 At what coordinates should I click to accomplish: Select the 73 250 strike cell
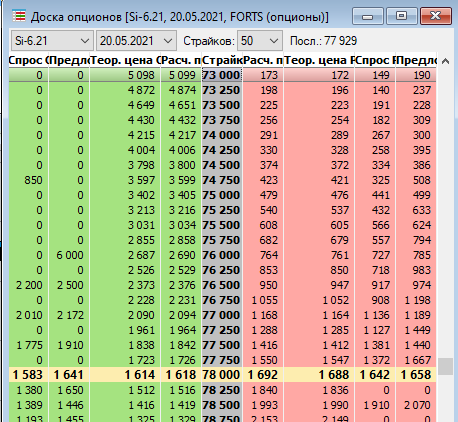[222, 90]
